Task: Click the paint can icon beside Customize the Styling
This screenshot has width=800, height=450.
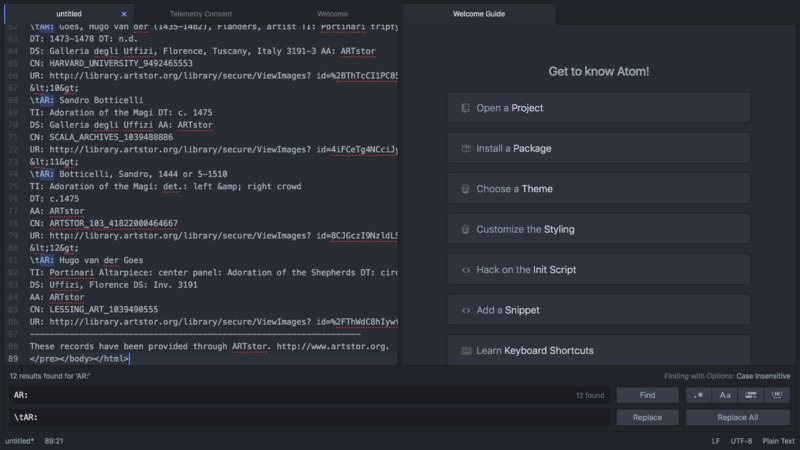Action: point(465,229)
